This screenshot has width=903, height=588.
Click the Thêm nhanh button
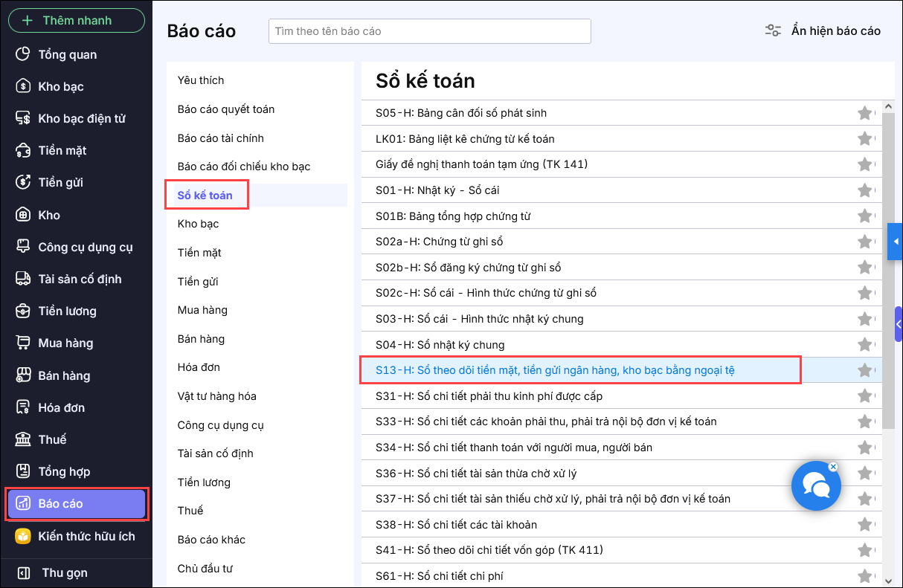[x=76, y=20]
